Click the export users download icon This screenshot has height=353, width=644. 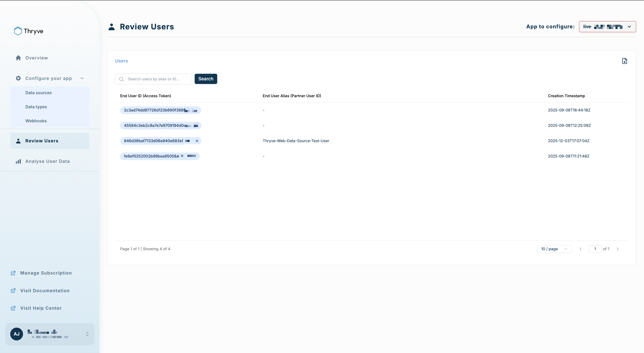(x=624, y=61)
